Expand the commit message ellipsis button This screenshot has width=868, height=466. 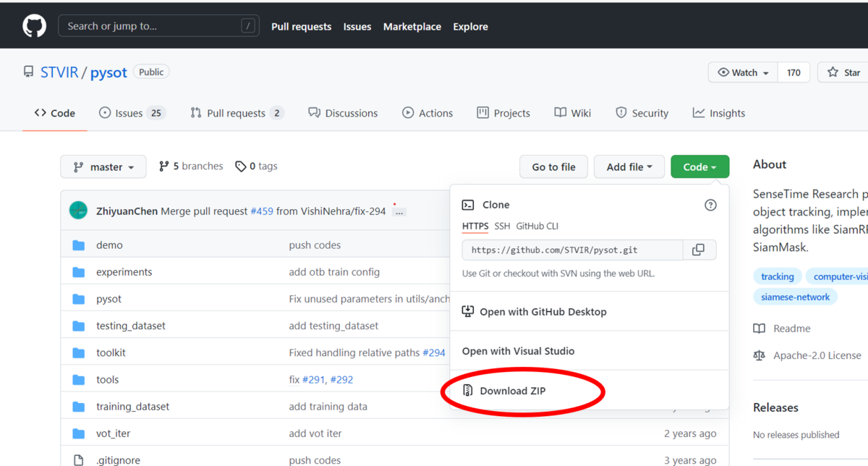click(x=399, y=212)
